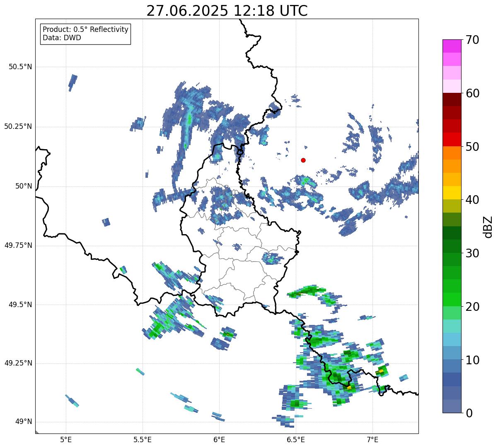This screenshot has width=498, height=448.
Task: Click the title text '27.06.2025 12:18 UTC'
Action: pyautogui.click(x=227, y=10)
